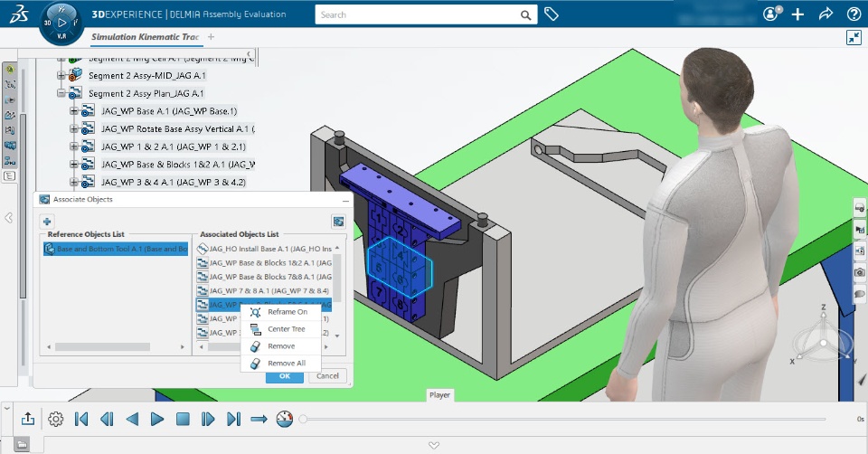Select JAG_WP Base & Blocks 7&8 A.1 in associated list
Viewport: 868px width, 454px height.
[x=265, y=277]
